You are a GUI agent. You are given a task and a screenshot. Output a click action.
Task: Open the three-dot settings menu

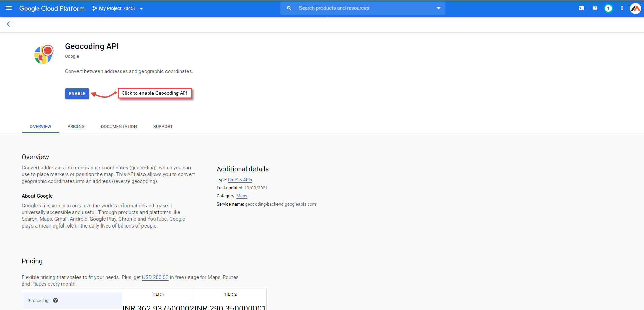(x=622, y=8)
